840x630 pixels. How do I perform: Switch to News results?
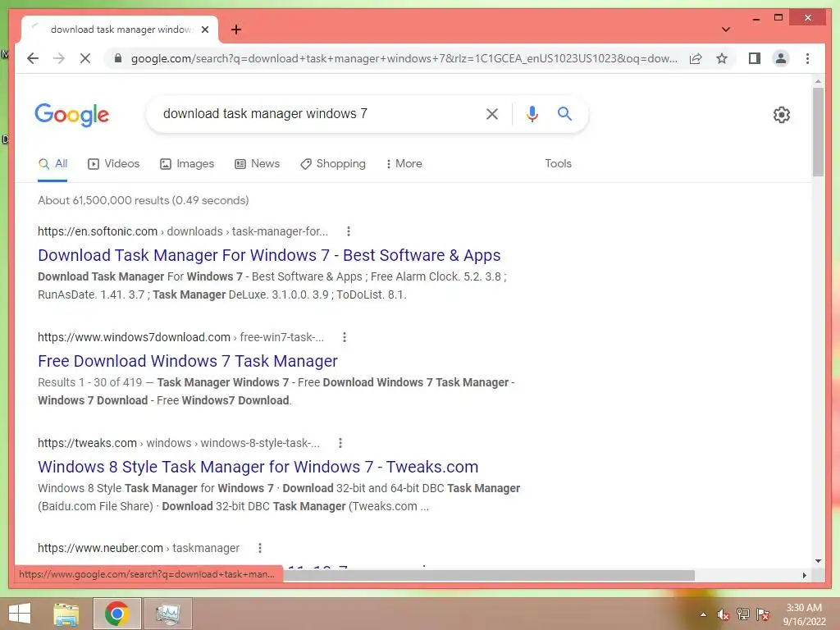[x=257, y=164]
